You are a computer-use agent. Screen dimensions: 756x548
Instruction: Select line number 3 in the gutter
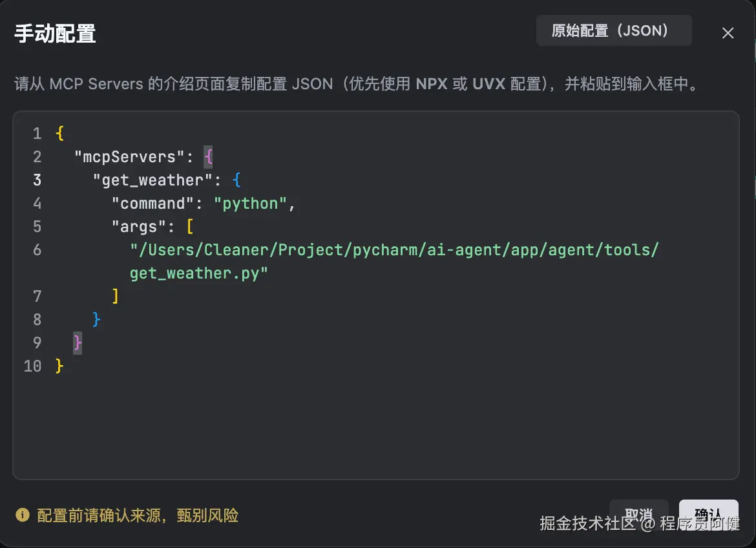(37, 180)
